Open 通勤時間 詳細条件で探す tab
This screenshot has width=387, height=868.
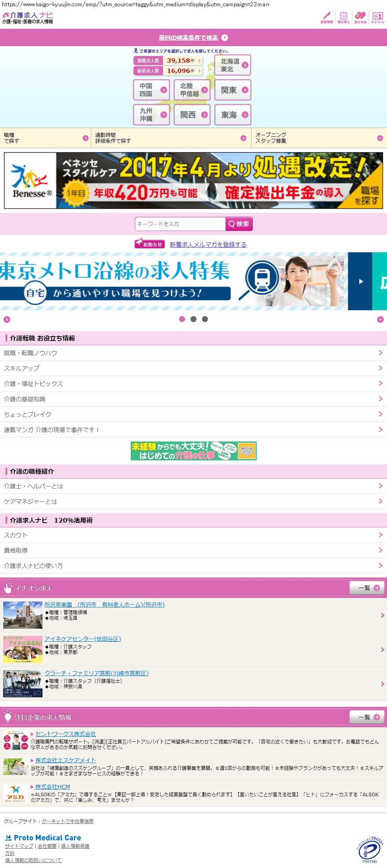[171, 138]
